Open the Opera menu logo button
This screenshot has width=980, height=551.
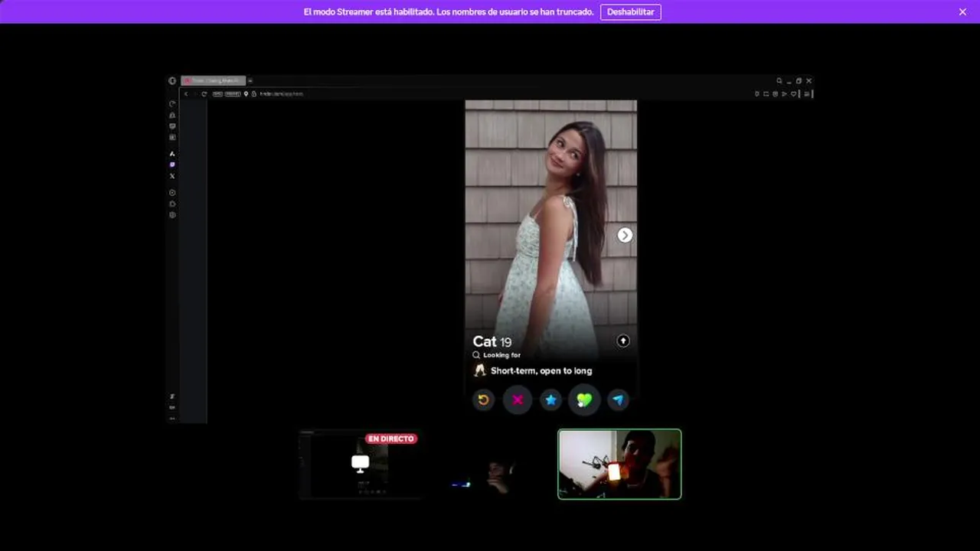(x=172, y=80)
